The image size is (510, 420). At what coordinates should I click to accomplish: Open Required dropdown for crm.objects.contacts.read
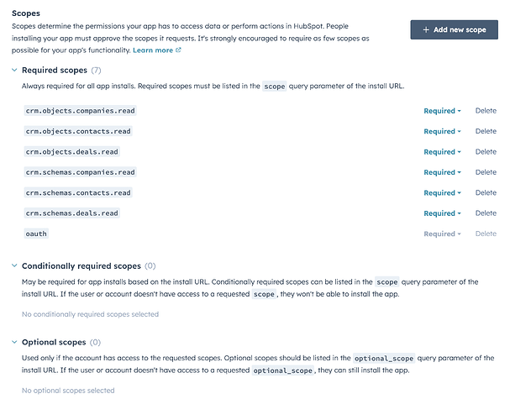tap(442, 131)
